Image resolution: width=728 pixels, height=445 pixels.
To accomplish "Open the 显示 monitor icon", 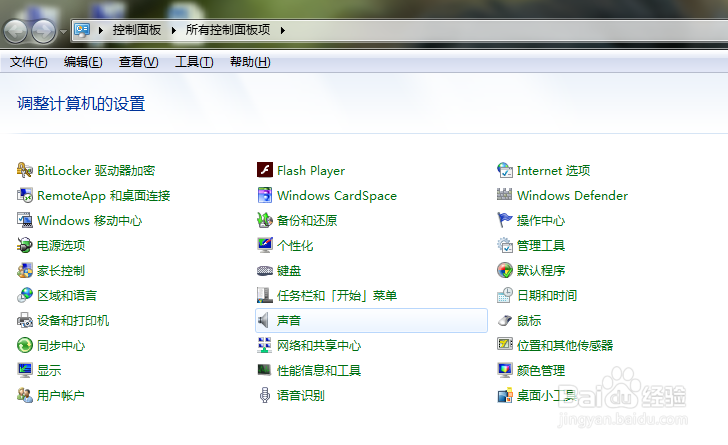I will coord(25,370).
